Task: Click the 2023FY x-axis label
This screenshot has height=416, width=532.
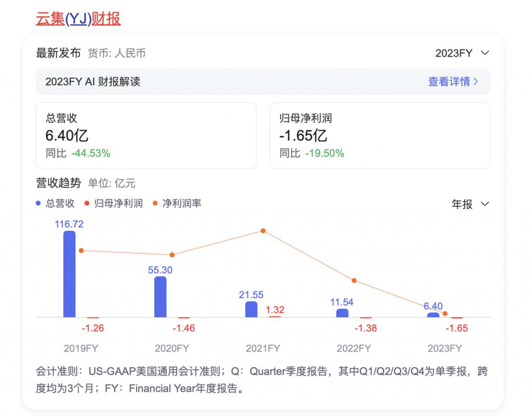Action: point(445,348)
